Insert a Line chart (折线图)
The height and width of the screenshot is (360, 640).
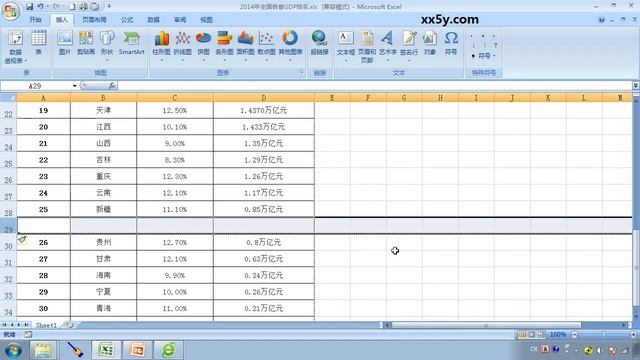coord(182,46)
